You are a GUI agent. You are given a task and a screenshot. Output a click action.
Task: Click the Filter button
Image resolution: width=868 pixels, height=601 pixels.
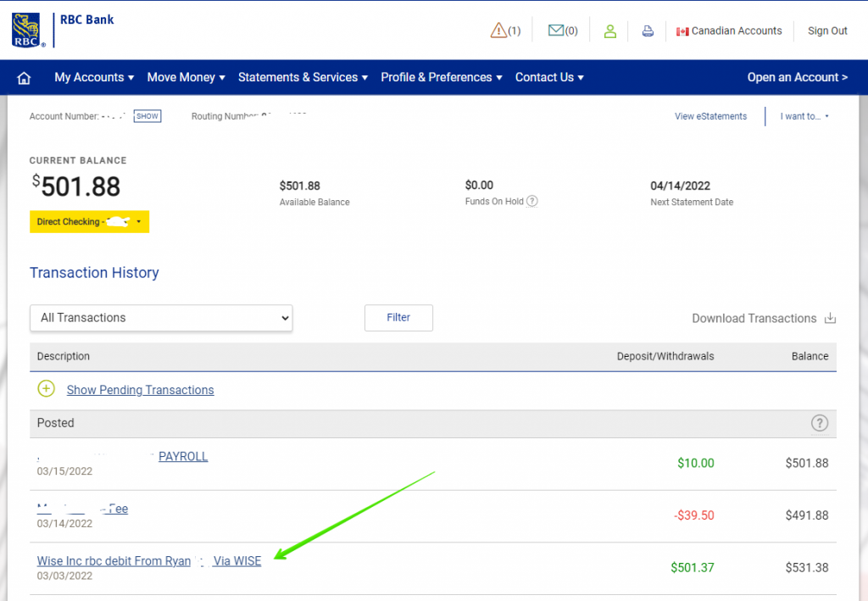[x=398, y=318]
